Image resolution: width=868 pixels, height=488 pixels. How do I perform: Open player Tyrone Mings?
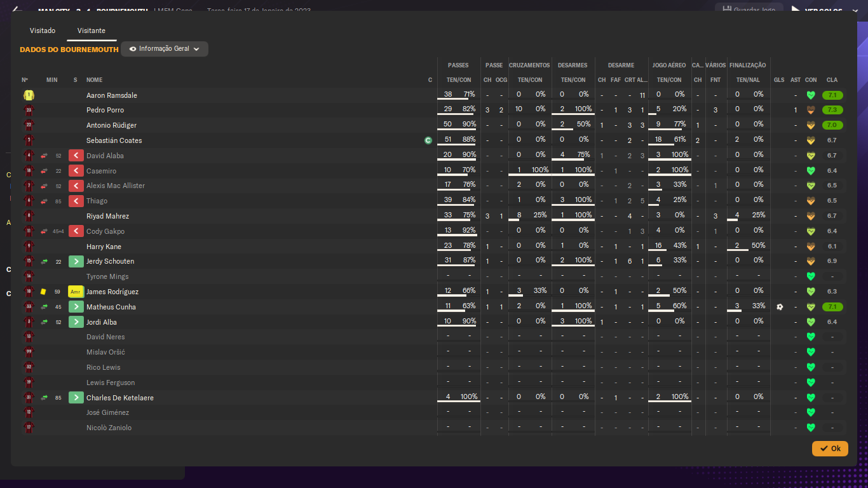click(x=107, y=276)
